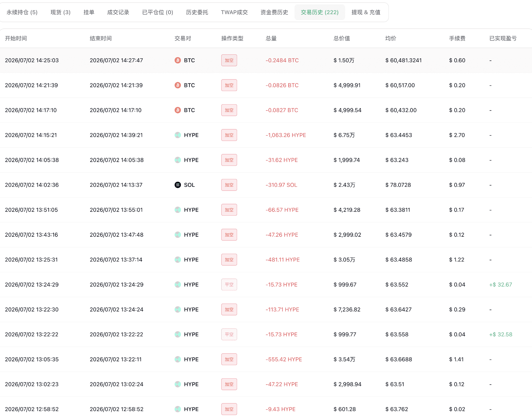Click the 已实现盈亏 column header

[503, 38]
